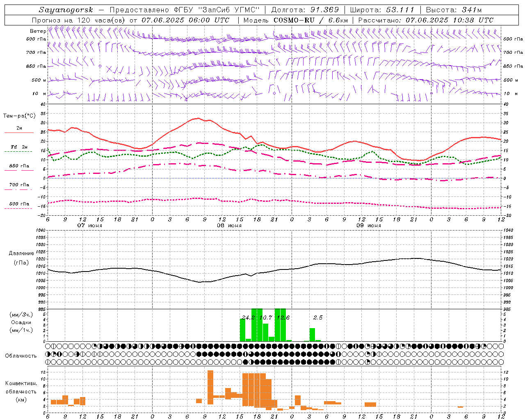
Task: Click the '24.2' precipitation amount value
Action: click(x=248, y=317)
